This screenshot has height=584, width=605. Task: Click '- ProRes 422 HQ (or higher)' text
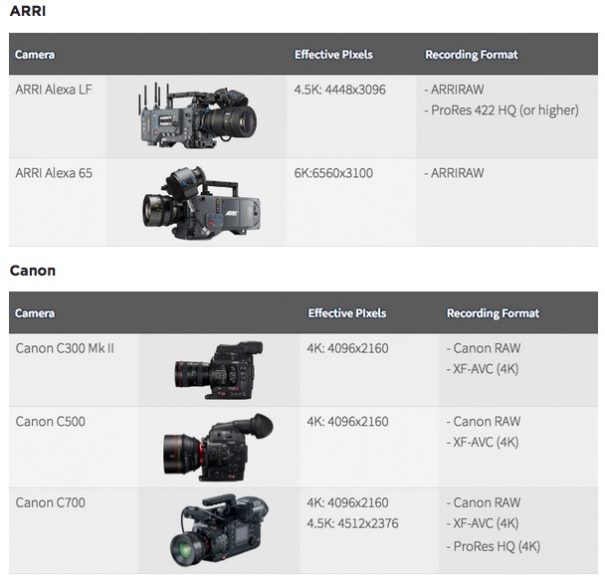(x=502, y=110)
